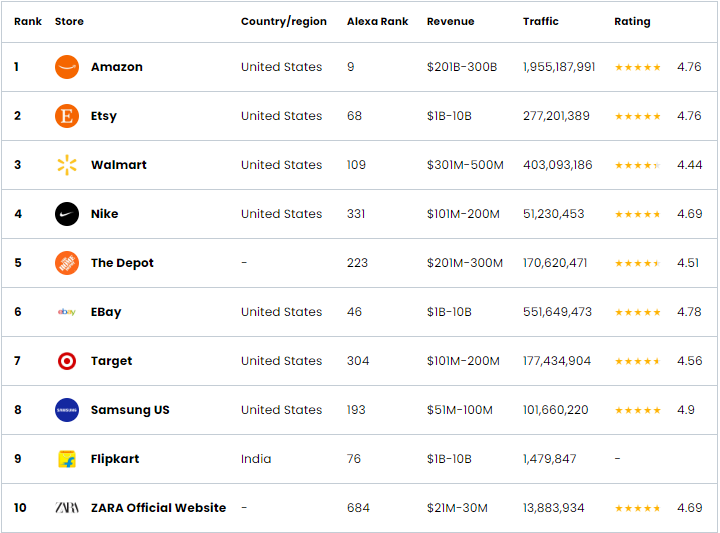Open the Amazon store name link
The height and width of the screenshot is (533, 720).
pyautogui.click(x=117, y=67)
